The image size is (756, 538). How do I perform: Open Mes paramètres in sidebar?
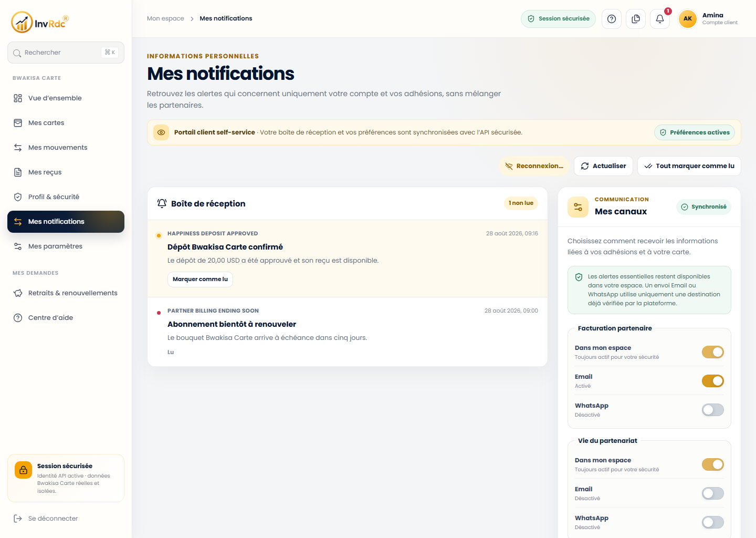[x=66, y=246]
